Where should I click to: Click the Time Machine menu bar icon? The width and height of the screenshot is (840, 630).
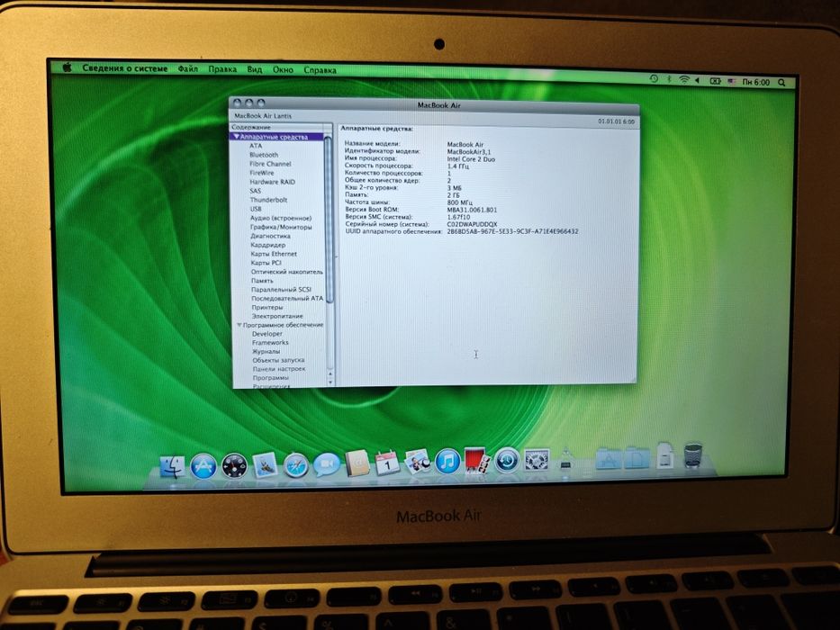(655, 79)
